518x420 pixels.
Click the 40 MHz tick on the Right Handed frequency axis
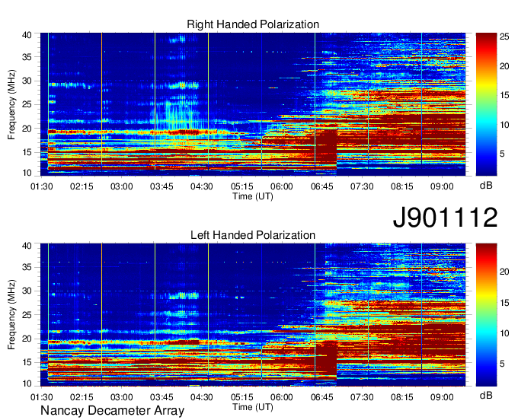(x=27, y=35)
